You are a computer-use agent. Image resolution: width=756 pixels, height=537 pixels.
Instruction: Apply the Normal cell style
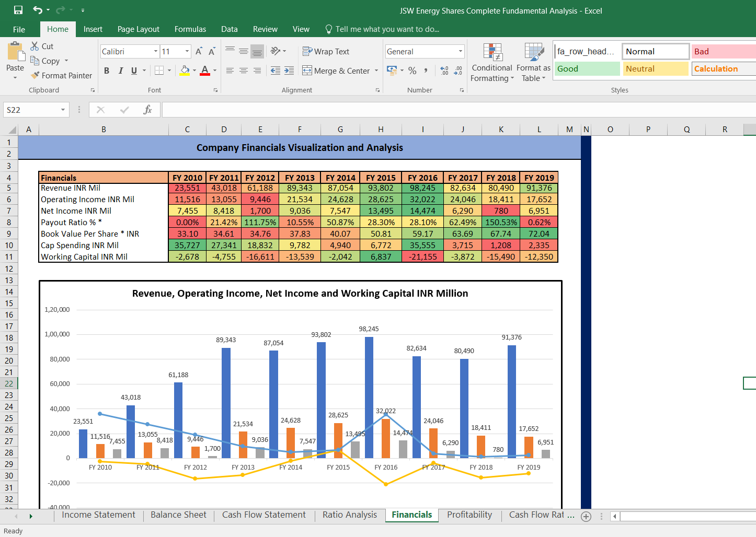coord(656,51)
